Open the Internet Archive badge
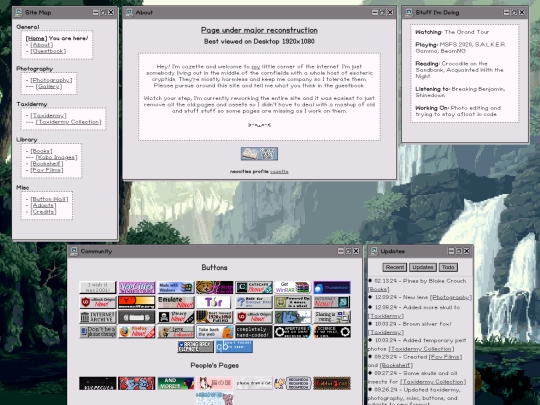Viewport: 540px width, 405px height. 98,317
